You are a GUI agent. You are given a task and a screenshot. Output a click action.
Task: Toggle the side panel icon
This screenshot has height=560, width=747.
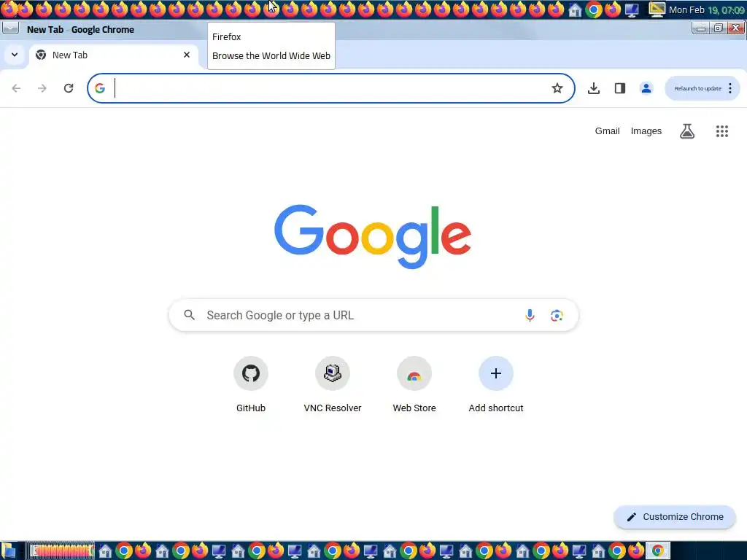[x=620, y=88]
